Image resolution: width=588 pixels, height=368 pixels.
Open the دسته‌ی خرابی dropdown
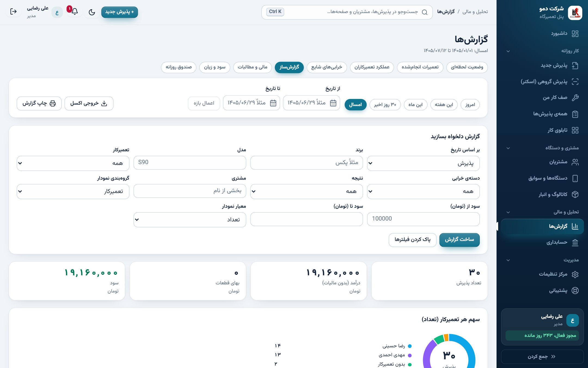423,191
